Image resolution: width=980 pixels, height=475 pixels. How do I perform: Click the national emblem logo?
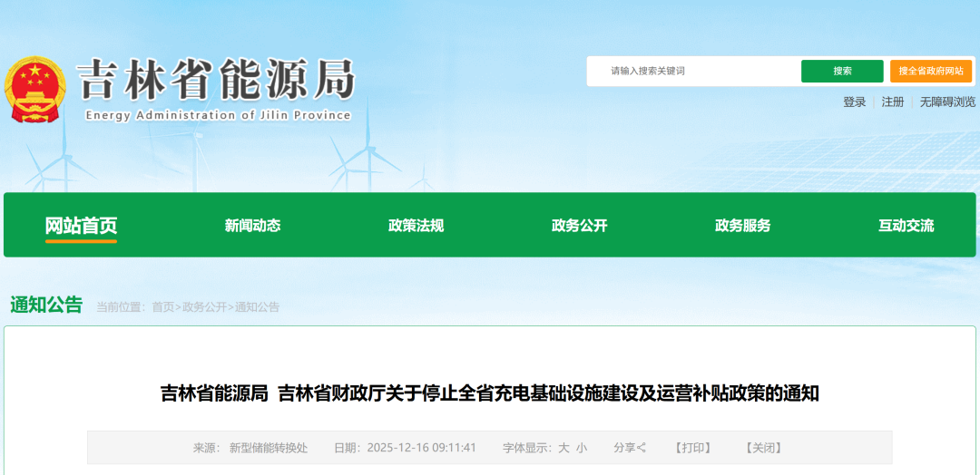click(34, 90)
